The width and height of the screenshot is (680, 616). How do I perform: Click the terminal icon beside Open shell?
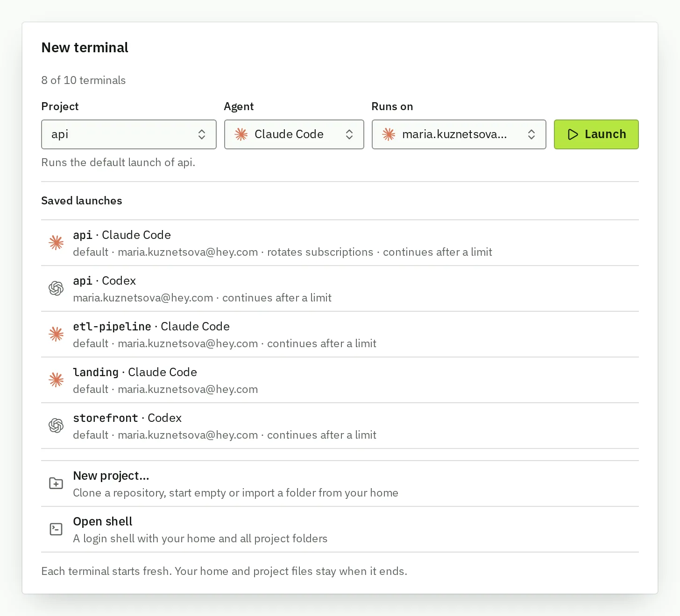56,529
